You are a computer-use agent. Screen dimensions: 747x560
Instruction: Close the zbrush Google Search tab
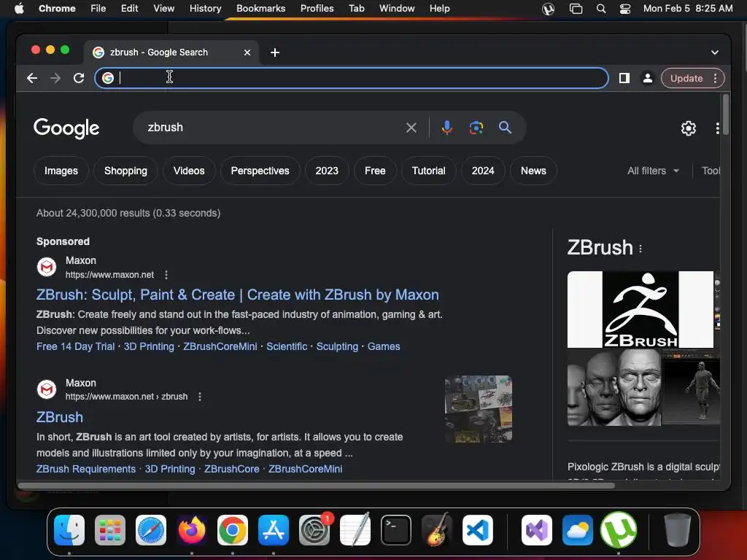tap(247, 52)
